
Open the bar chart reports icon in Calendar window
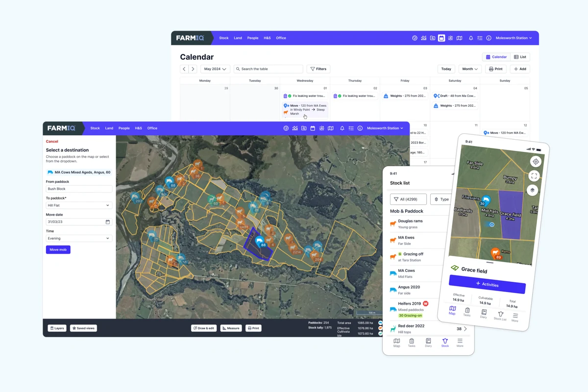coord(424,38)
